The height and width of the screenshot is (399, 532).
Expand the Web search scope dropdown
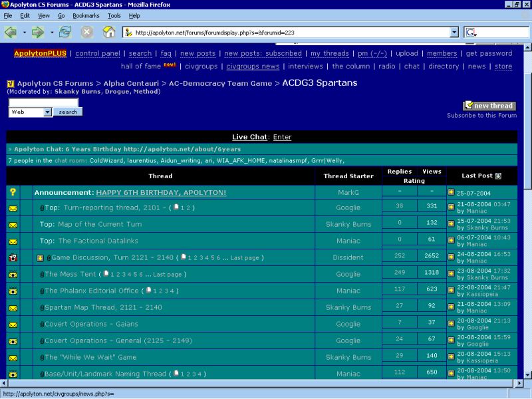pyautogui.click(x=47, y=112)
